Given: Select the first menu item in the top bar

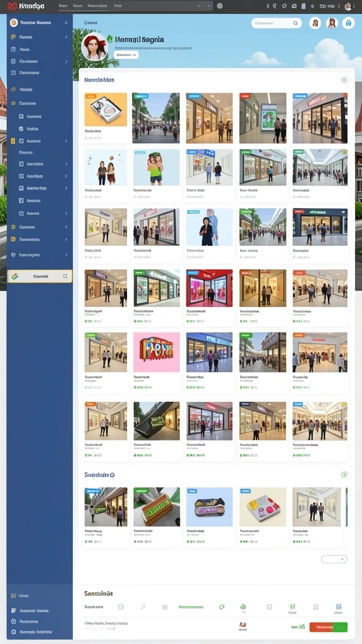Looking at the screenshot, I should 63,6.
